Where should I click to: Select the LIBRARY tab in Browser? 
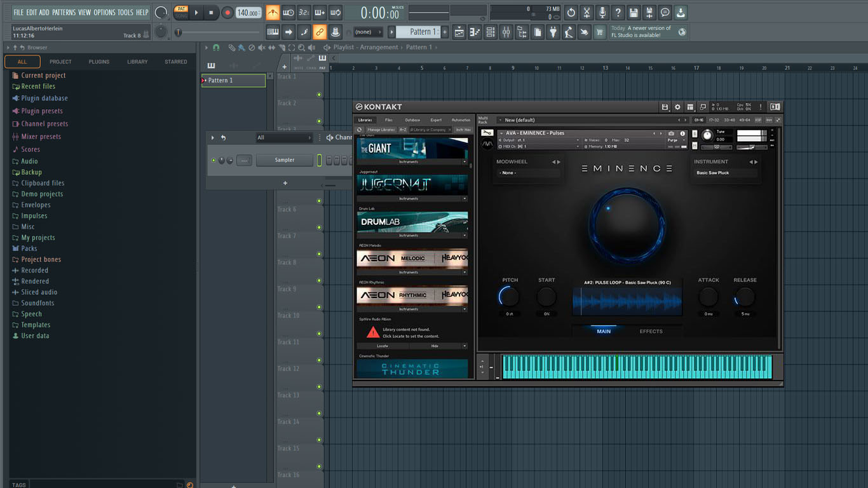pyautogui.click(x=137, y=62)
